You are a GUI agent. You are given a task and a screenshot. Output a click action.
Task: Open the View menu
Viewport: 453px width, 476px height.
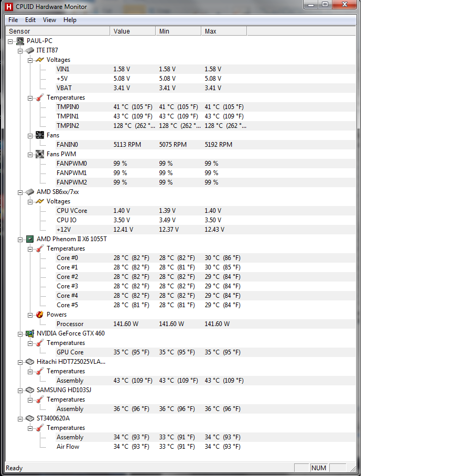49,20
